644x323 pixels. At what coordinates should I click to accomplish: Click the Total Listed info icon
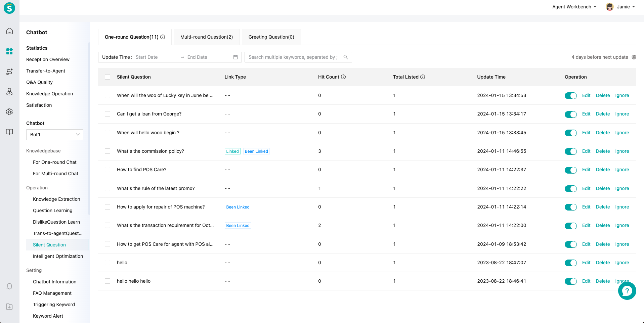coord(423,77)
